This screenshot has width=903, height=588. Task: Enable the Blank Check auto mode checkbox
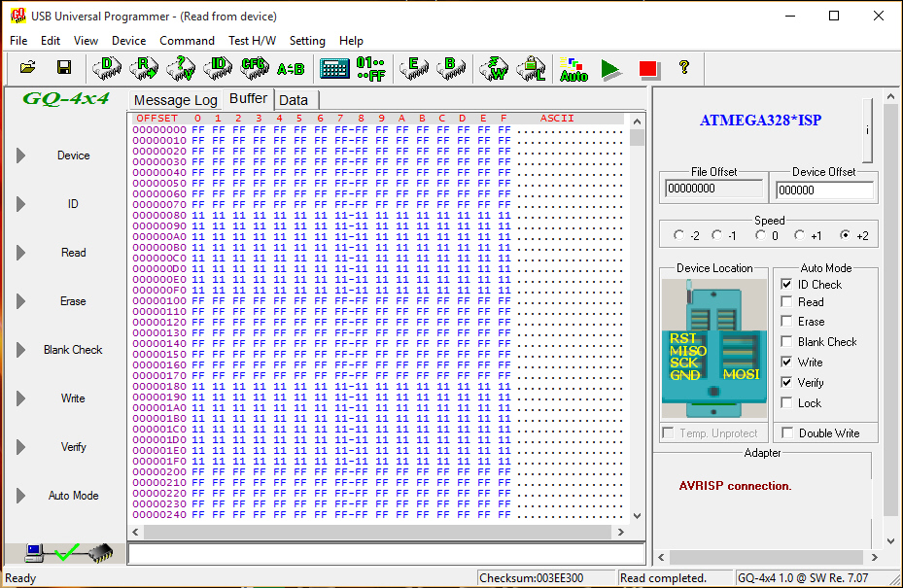click(x=786, y=342)
